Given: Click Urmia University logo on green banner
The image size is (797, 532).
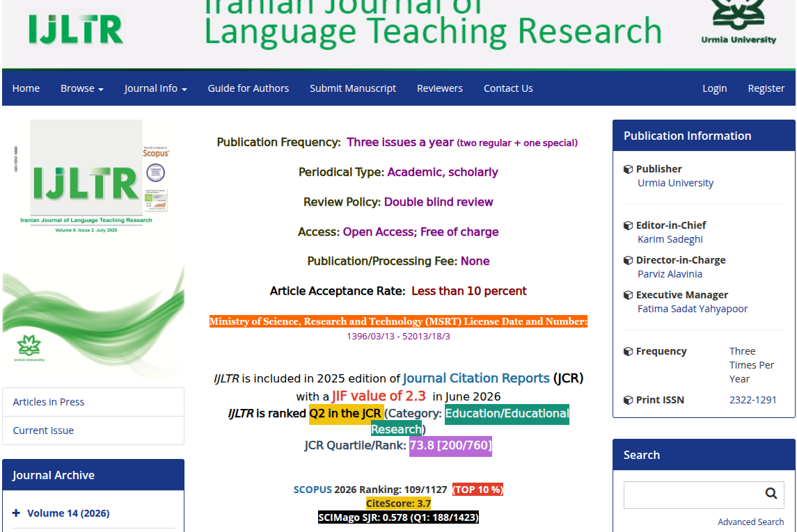Looking at the screenshot, I should (29, 348).
